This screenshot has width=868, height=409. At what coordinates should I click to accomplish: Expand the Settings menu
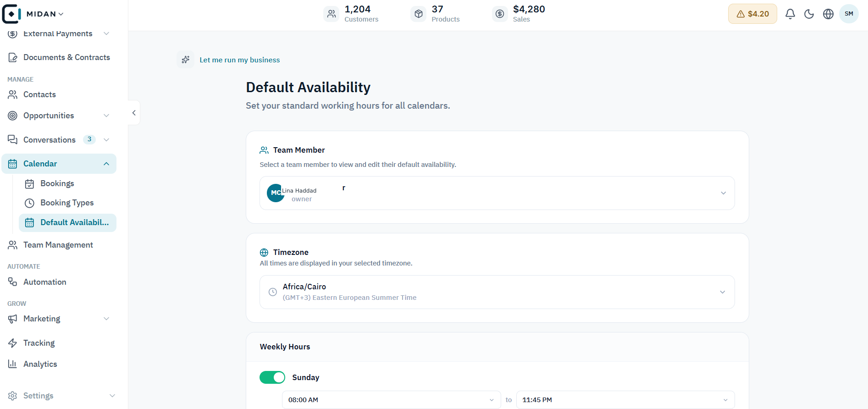(x=112, y=396)
